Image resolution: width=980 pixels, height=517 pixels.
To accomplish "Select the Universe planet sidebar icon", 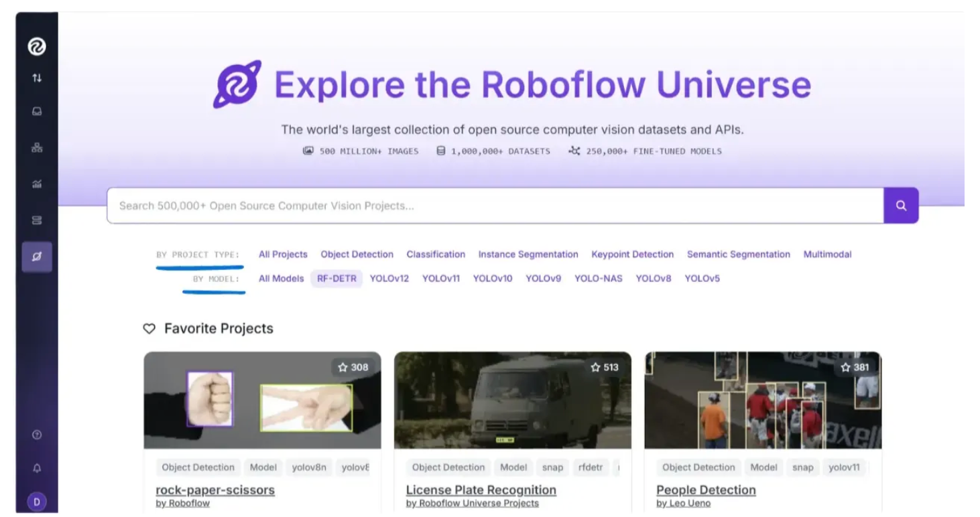I will [37, 256].
